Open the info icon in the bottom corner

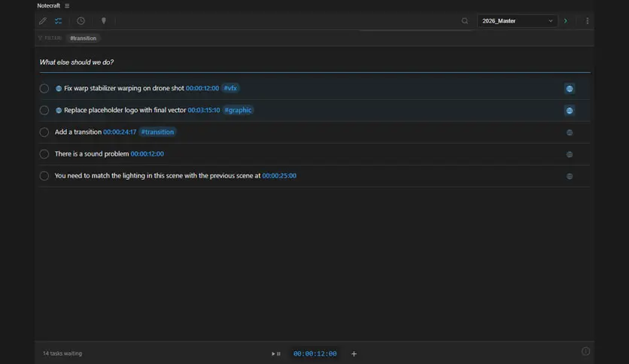pos(585,351)
